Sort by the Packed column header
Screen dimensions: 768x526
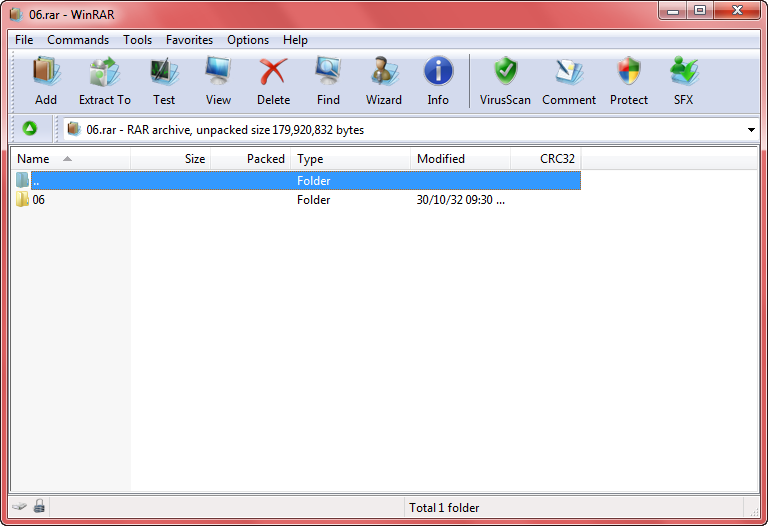pyautogui.click(x=251, y=159)
